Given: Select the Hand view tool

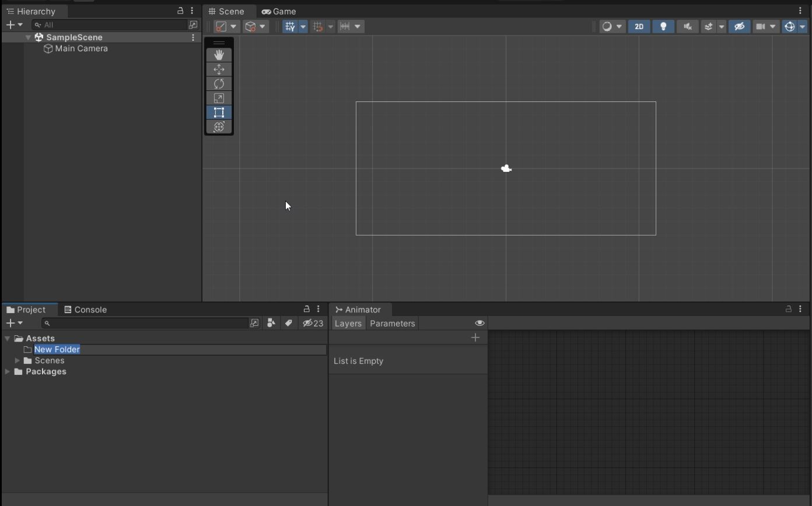Looking at the screenshot, I should [x=219, y=55].
